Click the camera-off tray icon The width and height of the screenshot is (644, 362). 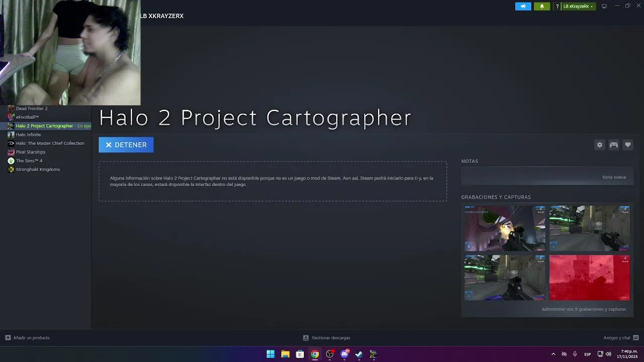(564, 354)
